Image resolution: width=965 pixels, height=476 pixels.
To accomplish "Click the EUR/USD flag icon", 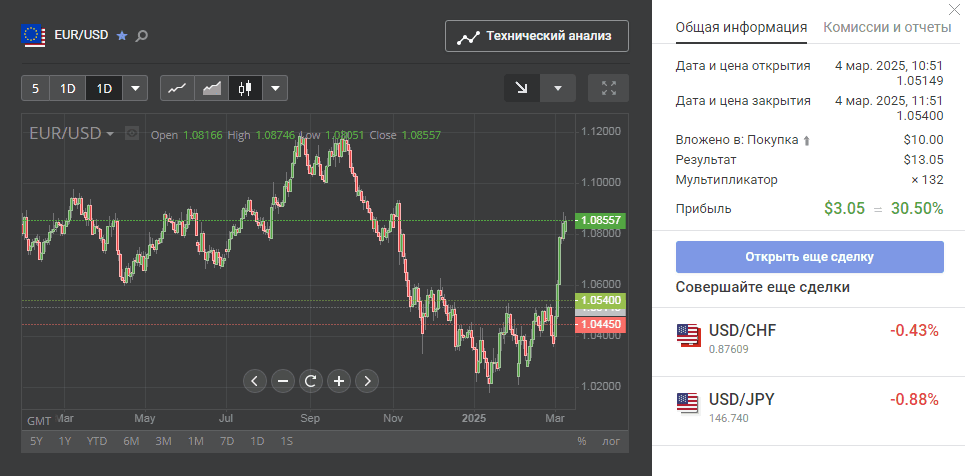I will [33, 36].
